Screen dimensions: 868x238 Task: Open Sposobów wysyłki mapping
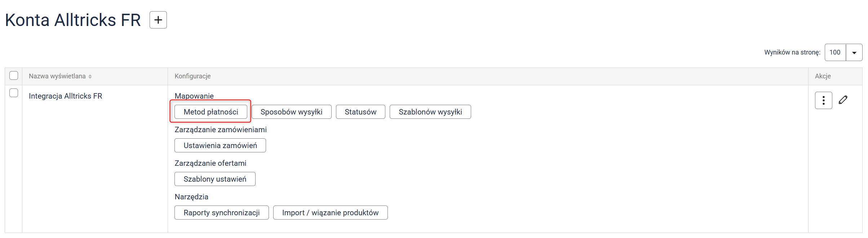tap(291, 112)
